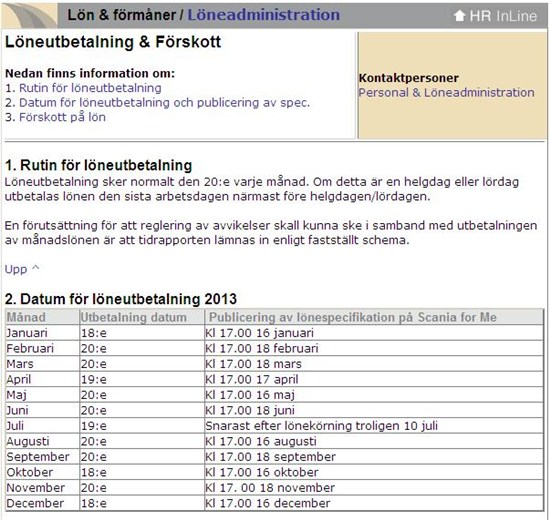Go to Rutin för löneutbetalning link
Screen dimensions: 550x520
[90, 88]
